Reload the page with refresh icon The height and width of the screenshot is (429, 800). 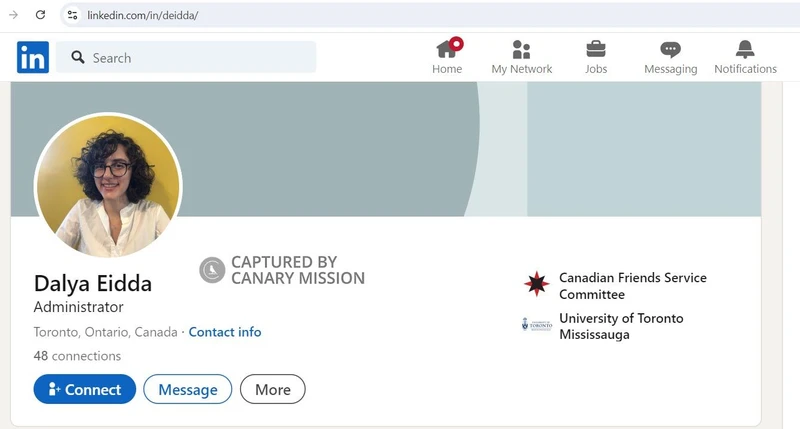tap(40, 15)
